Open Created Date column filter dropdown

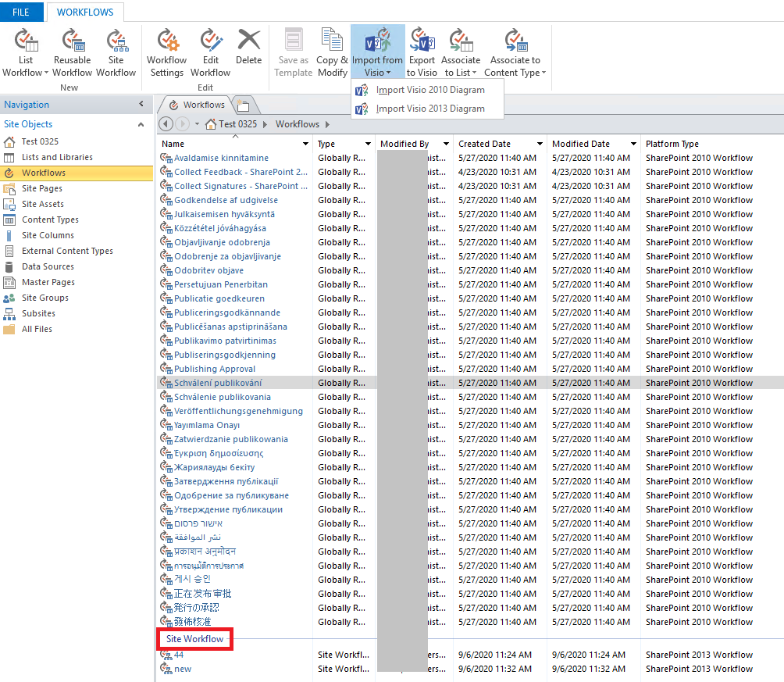pos(540,144)
